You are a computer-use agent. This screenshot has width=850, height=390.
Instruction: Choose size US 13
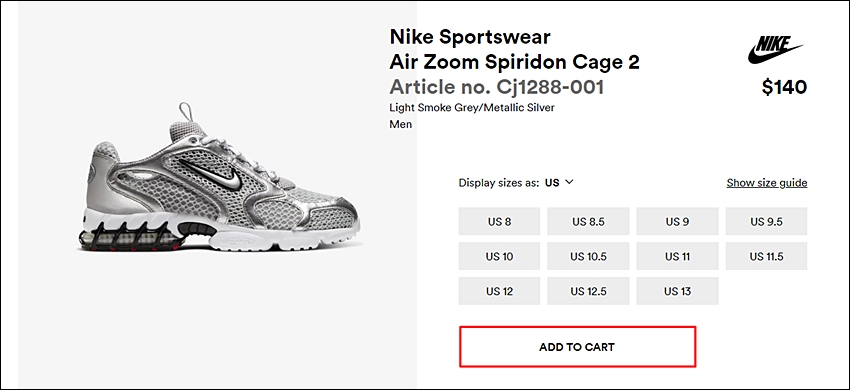[677, 291]
